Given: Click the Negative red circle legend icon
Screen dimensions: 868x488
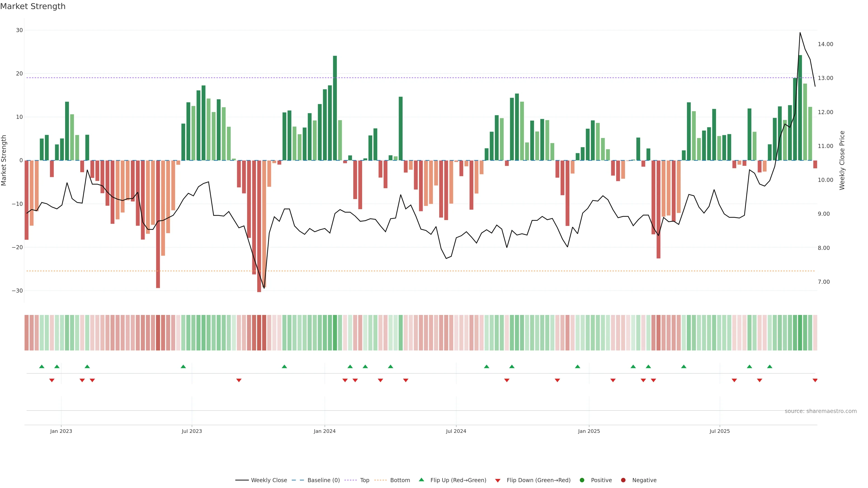Looking at the screenshot, I should [x=623, y=480].
